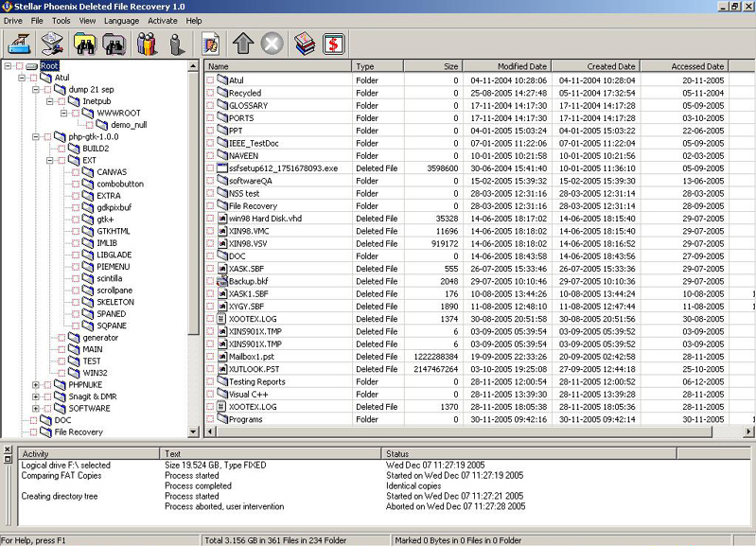The height and width of the screenshot is (546, 756).
Task: Open the Activate menu
Action: (x=163, y=21)
